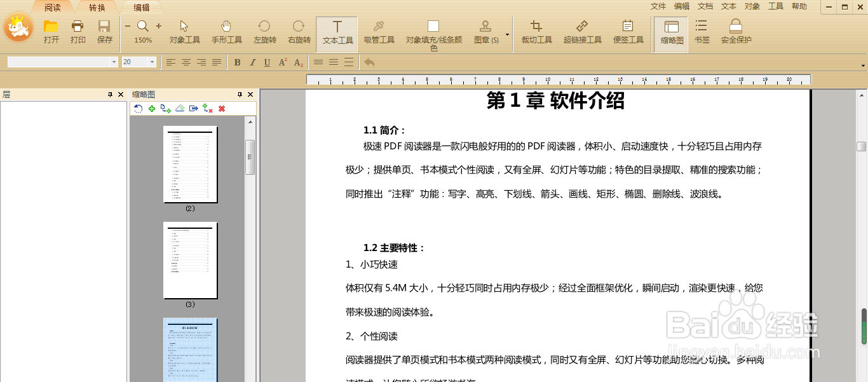Select the 便签工具 sticky note tool
This screenshot has width=868, height=382.
[x=628, y=32]
